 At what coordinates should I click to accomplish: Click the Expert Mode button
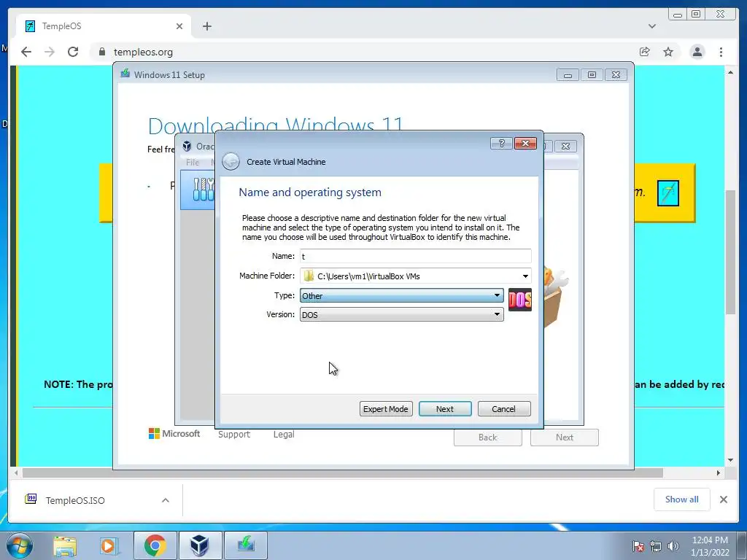[x=386, y=409]
